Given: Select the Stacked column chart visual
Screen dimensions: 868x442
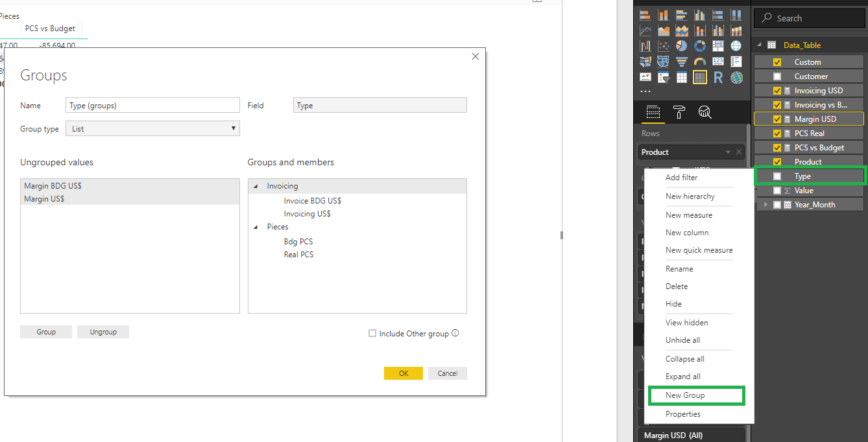Looking at the screenshot, I should coord(664,15).
